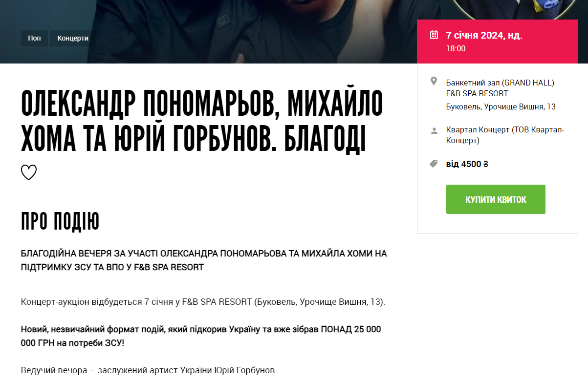
Task: Click the Про подію section heading
Action: pos(60,222)
